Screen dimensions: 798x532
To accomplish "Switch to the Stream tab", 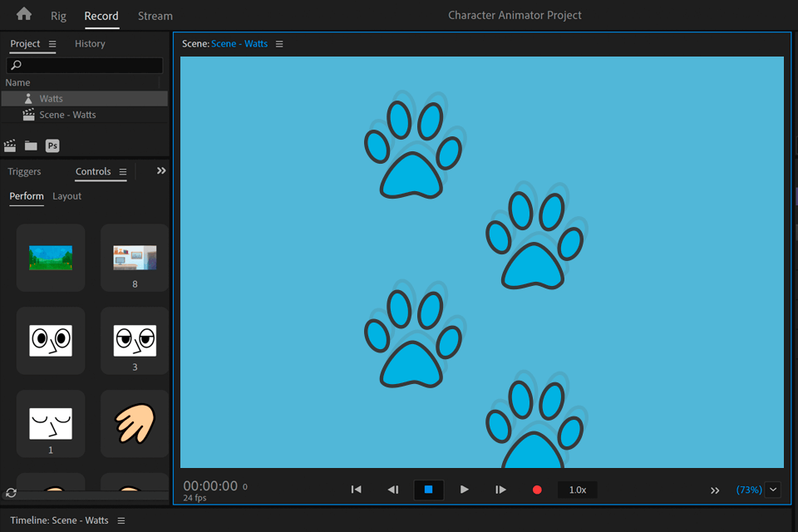I will (x=155, y=15).
